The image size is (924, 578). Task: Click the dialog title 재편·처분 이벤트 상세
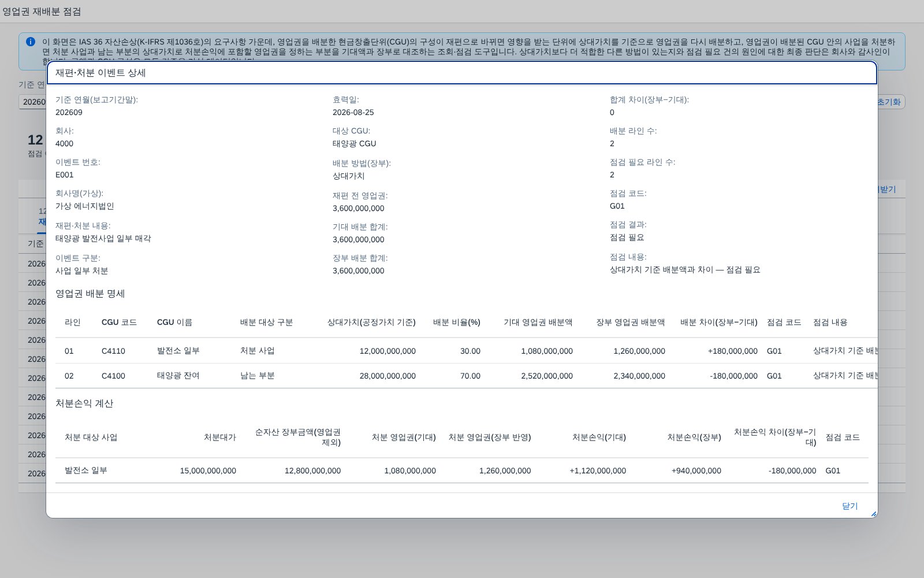(x=100, y=73)
